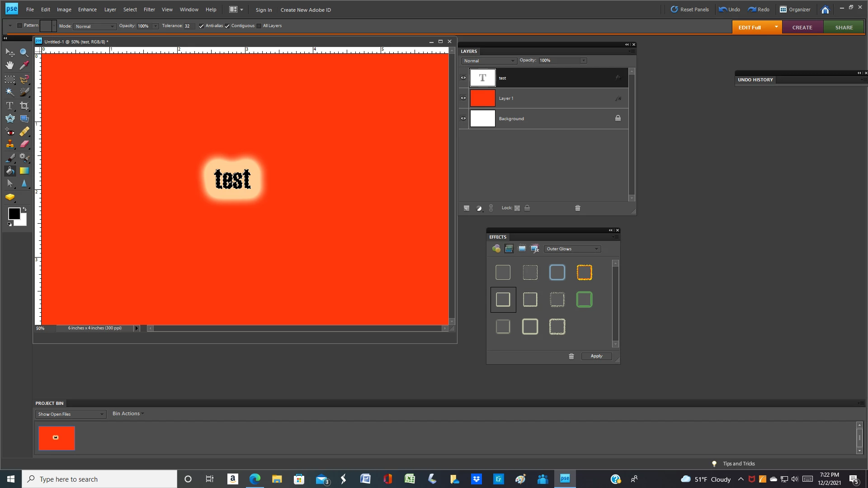Click the Apply button in Effects
The image size is (868, 488).
click(x=596, y=356)
